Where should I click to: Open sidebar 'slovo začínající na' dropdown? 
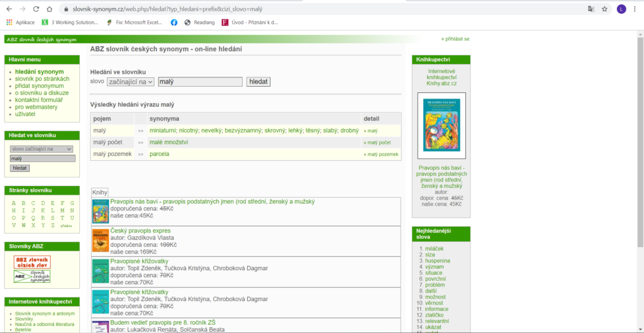pos(42,149)
